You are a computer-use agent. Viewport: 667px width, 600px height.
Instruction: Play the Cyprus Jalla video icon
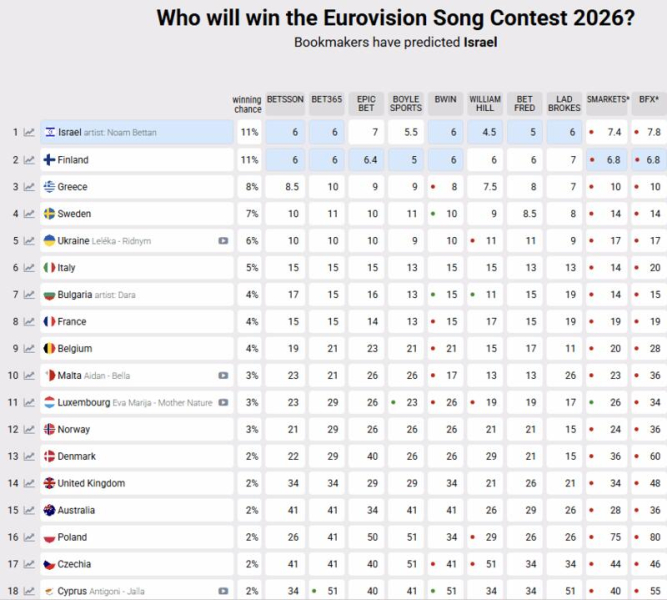click(x=223, y=591)
